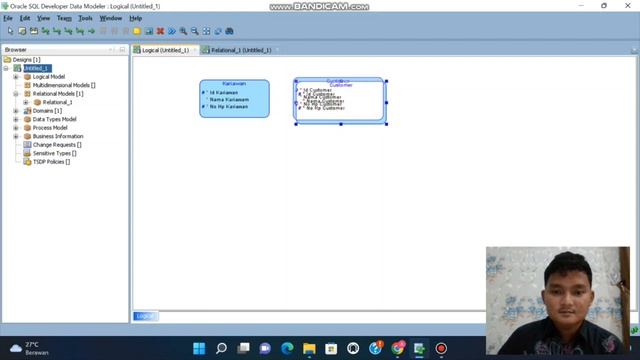Click the Bandicam record icon in taskbar
The image size is (640, 360).
coord(441,348)
